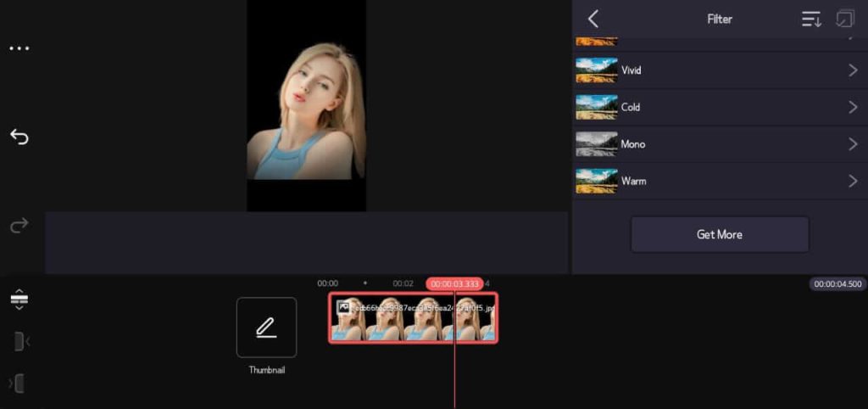Click the 00:02 mark on timeline ruler
Viewport: 868px width, 409px height.
pyautogui.click(x=403, y=283)
